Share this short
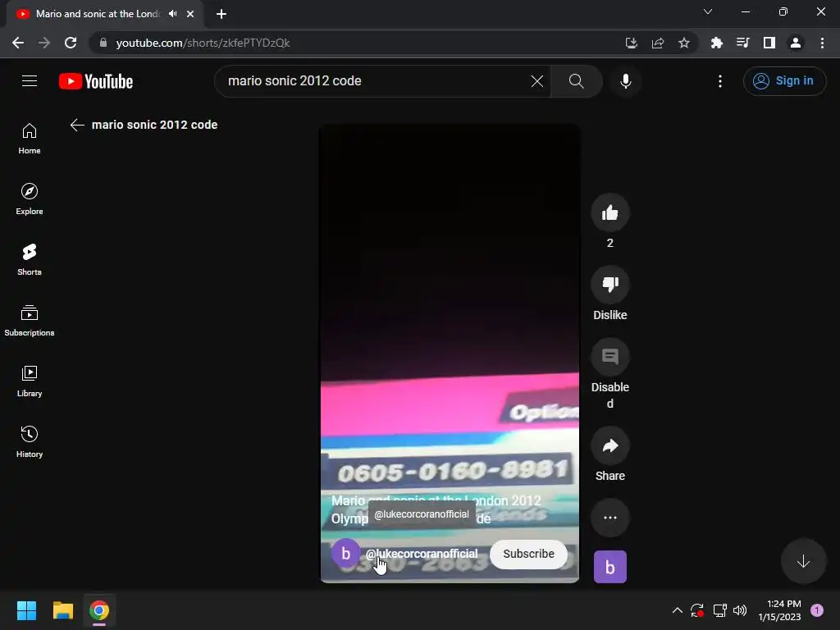The width and height of the screenshot is (840, 630). tap(609, 445)
